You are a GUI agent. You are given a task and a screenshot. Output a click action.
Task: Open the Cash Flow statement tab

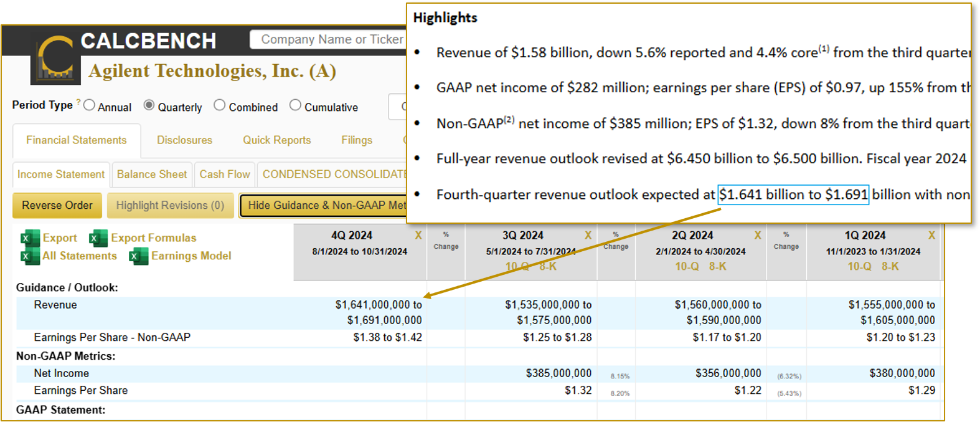pos(225,175)
